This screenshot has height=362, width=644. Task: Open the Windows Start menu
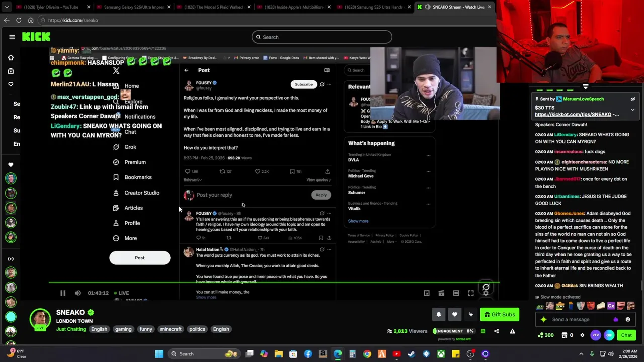click(159, 354)
